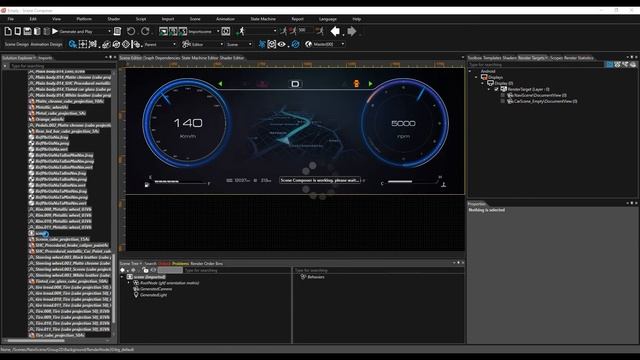Click the dome icon in Render Targets toolbar
This screenshot has height=360, width=640.
pyautogui.click(x=633, y=64)
